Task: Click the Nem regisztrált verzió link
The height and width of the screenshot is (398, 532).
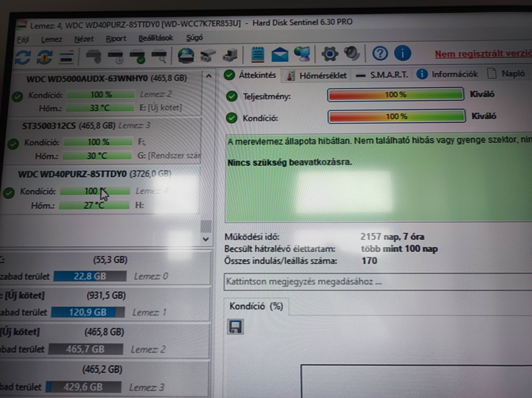Action: (x=483, y=53)
